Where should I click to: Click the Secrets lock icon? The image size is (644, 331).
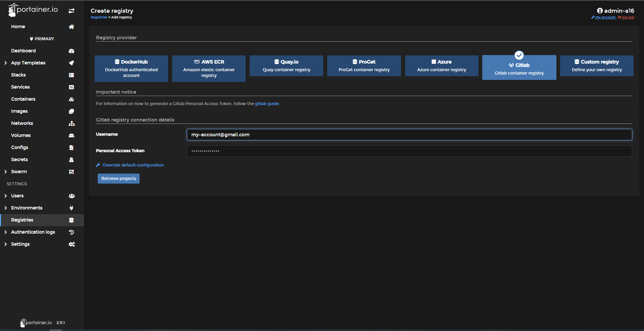point(71,159)
